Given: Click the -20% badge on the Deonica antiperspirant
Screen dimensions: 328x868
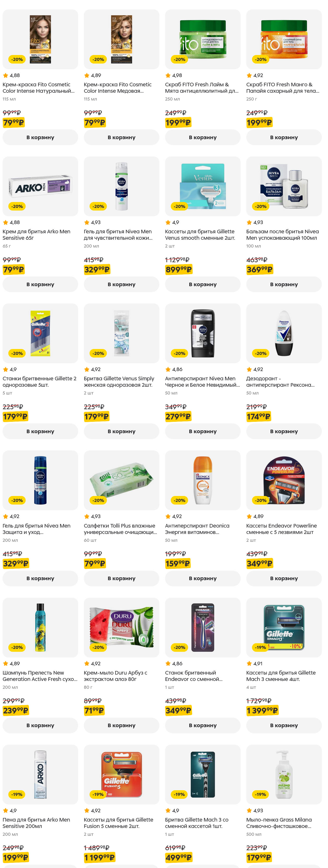Looking at the screenshot, I should (x=180, y=500).
